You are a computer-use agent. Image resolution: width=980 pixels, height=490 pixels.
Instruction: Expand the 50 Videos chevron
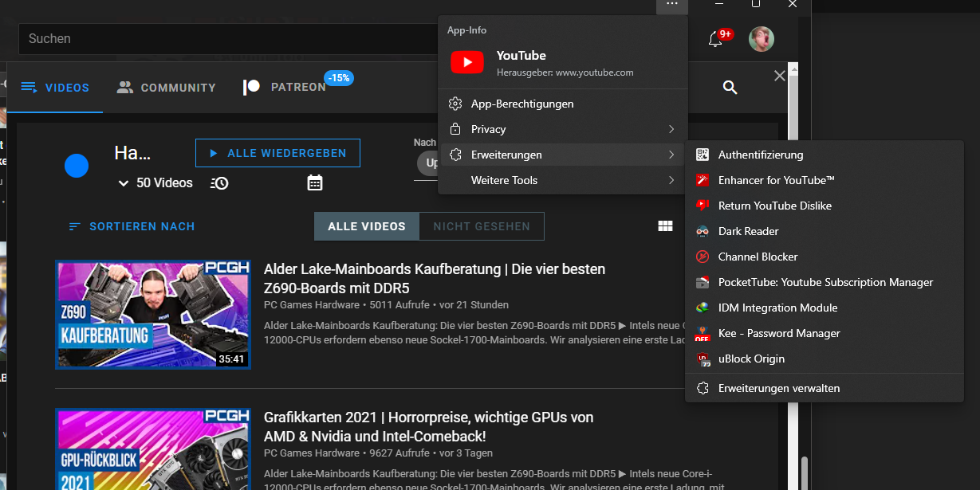tap(124, 183)
